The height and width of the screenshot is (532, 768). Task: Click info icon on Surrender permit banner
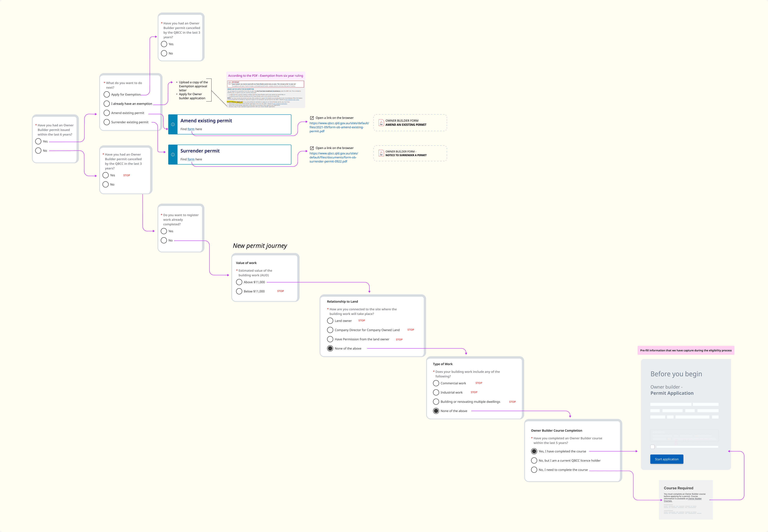(173, 155)
